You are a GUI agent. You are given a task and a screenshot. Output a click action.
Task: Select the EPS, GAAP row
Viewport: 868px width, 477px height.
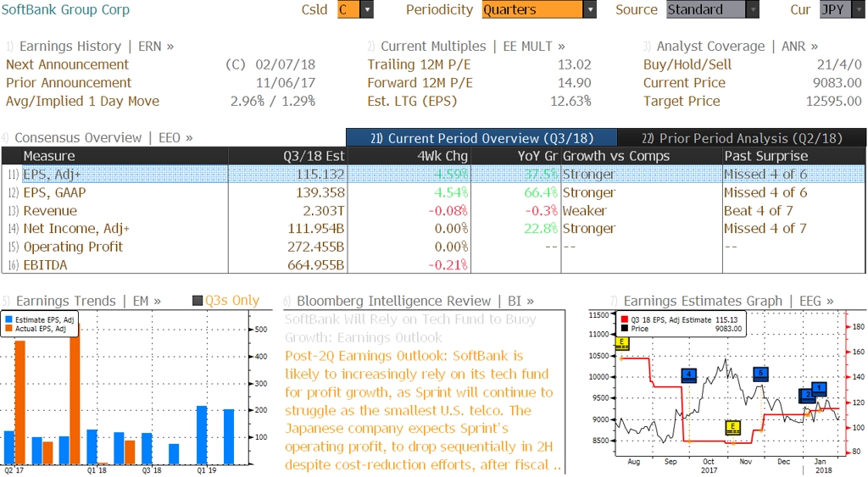click(433, 192)
